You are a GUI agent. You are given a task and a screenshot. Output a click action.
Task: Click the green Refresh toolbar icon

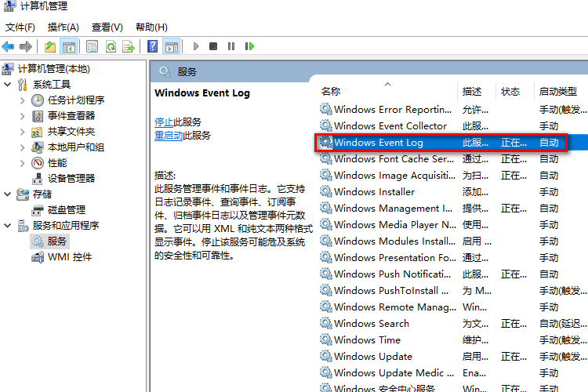pyautogui.click(x=111, y=46)
